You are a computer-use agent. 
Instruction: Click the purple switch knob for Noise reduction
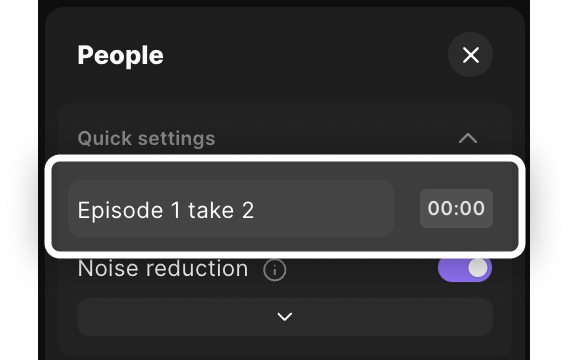[478, 268]
